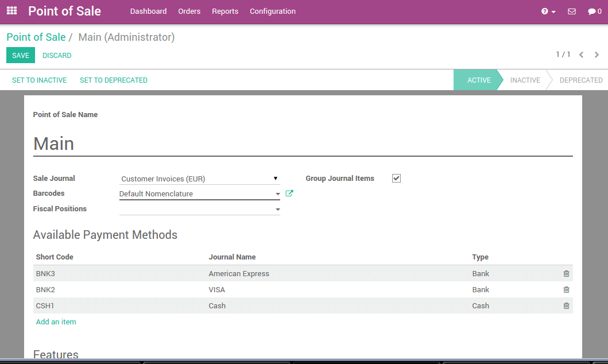
Task: Open the Configuration menu
Action: click(273, 11)
